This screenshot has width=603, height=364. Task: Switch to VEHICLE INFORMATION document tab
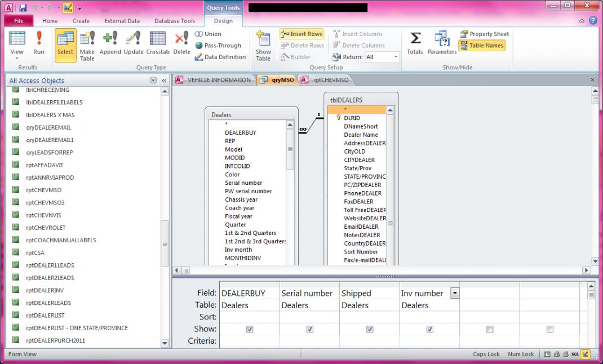[x=214, y=80]
